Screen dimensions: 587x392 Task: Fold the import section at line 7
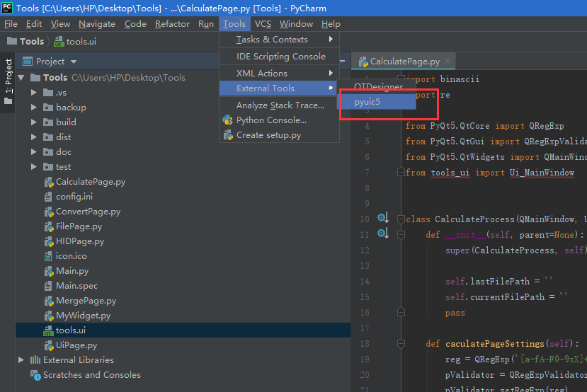pyautogui.click(x=401, y=173)
